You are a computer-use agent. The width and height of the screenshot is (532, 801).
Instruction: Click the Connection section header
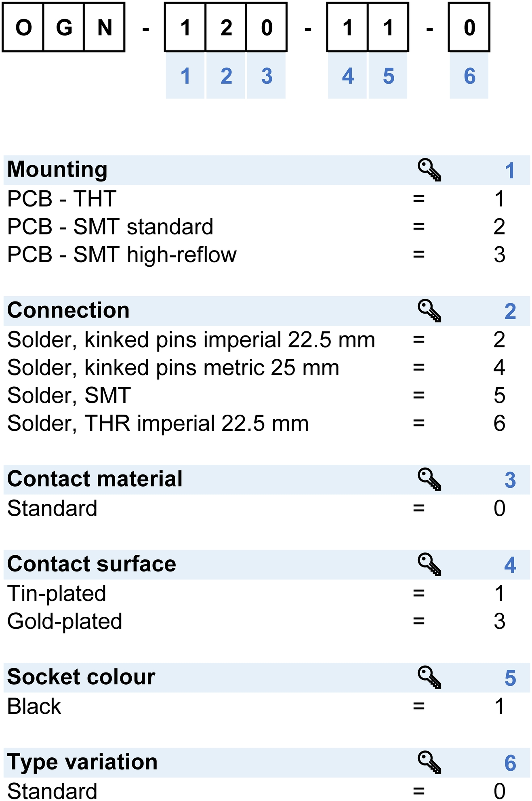point(266,311)
